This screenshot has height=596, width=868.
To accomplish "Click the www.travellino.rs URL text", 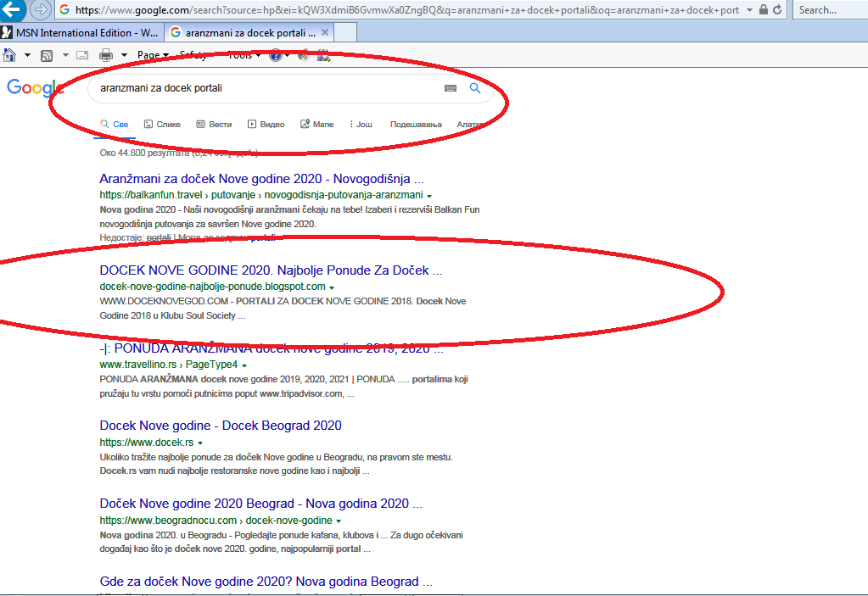I will click(x=137, y=365).
